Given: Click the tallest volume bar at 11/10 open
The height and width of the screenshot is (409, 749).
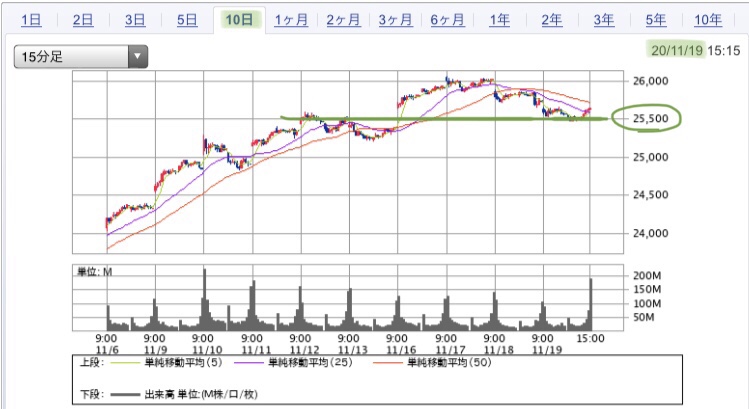Looking at the screenshot, I should (x=204, y=300).
